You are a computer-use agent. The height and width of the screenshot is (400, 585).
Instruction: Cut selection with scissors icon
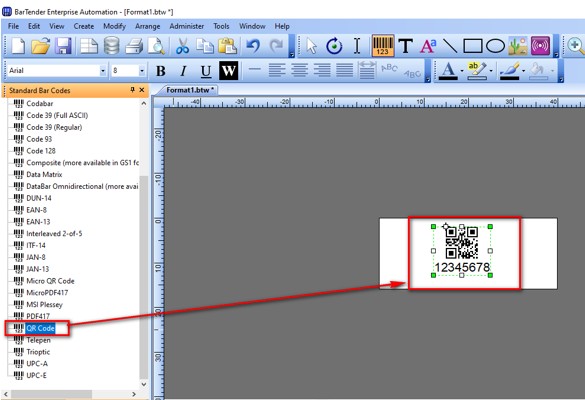coord(182,46)
